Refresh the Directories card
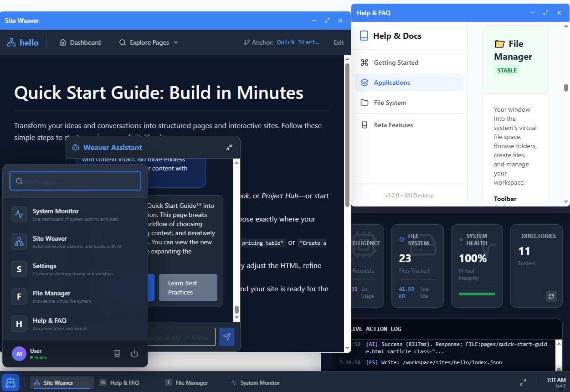570x392 pixels. pyautogui.click(x=551, y=296)
